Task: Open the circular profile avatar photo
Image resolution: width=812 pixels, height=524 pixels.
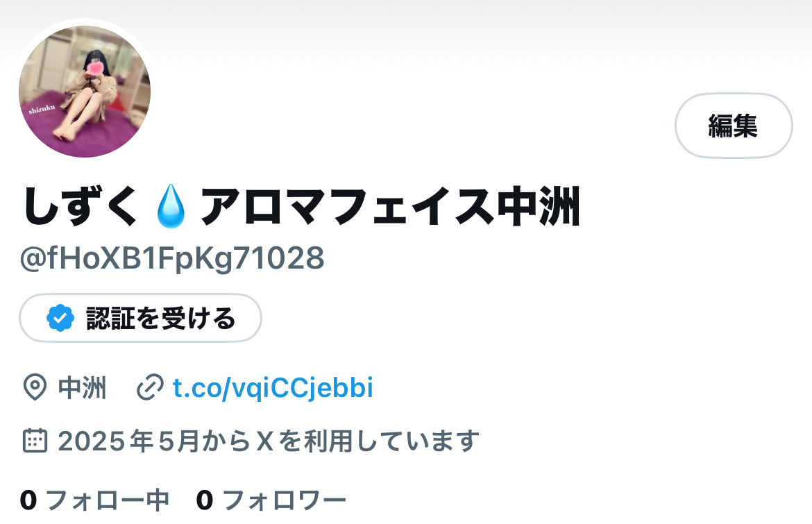Action: (x=85, y=92)
